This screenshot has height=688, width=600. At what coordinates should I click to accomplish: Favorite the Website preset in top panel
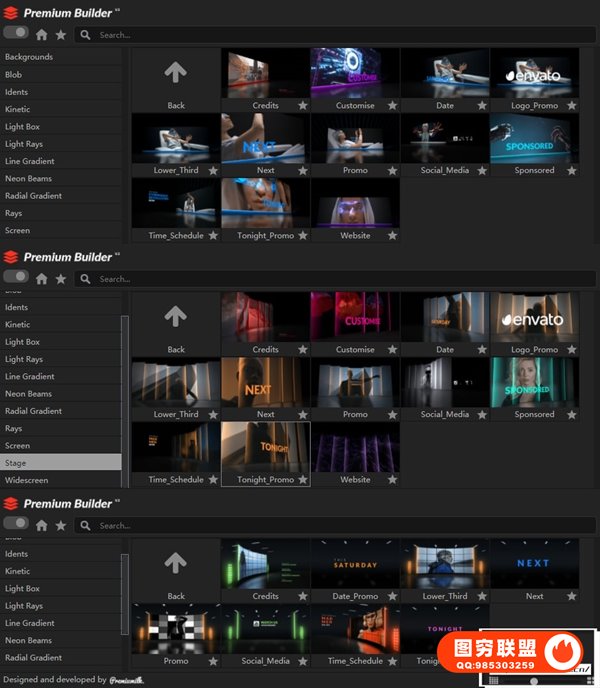tap(392, 236)
